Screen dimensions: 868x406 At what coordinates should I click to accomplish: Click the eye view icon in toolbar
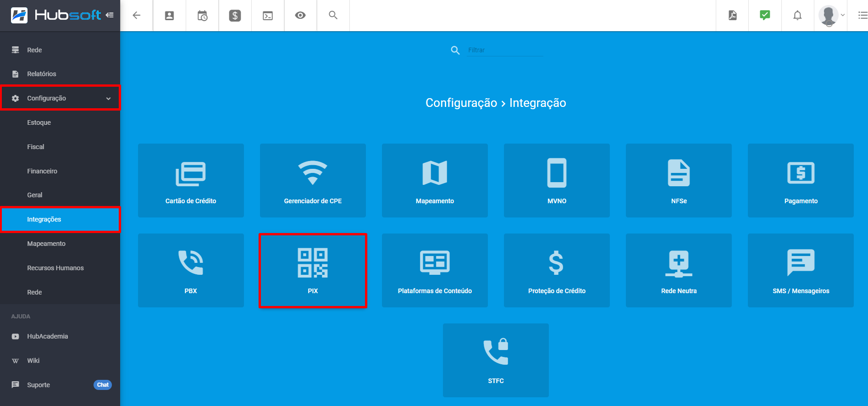(300, 15)
